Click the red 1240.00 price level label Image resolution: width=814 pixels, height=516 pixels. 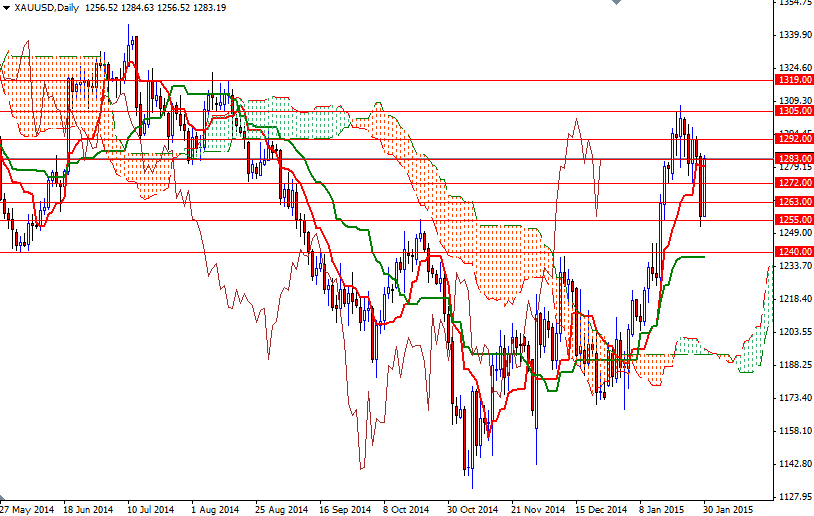click(x=794, y=252)
